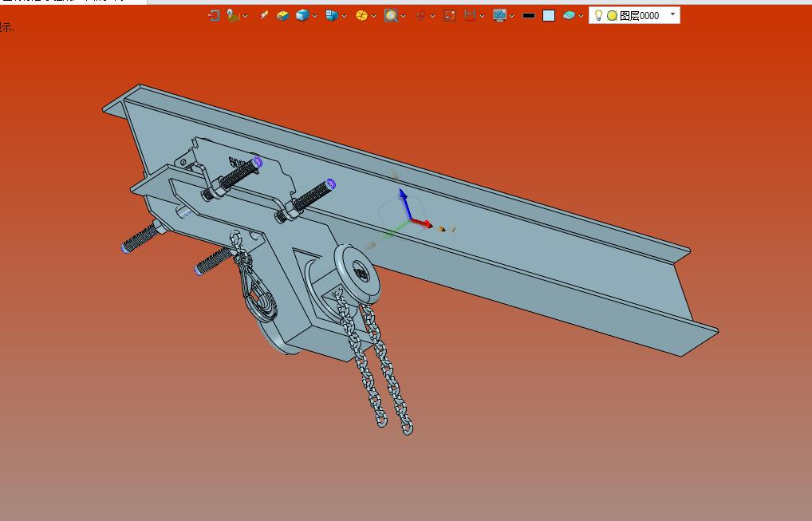
Task: Pick the black line color swatch
Action: (529, 15)
